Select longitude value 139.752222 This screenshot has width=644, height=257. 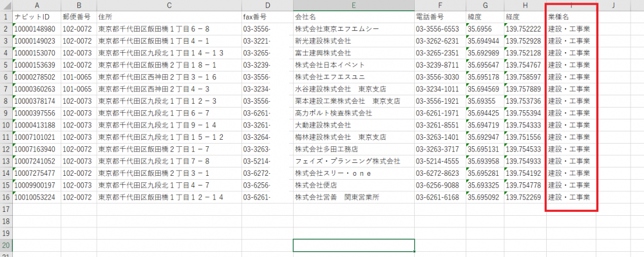tap(526, 29)
